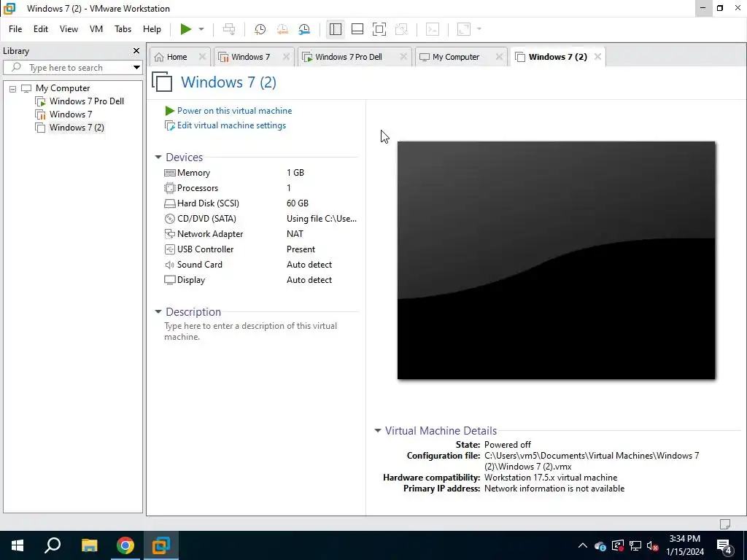Click the stretch guest display icon
Image resolution: width=747 pixels, height=560 pixels.
(x=464, y=29)
